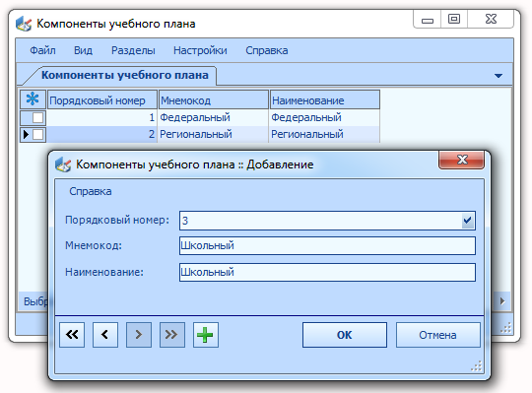Viewport: 532px width, 393px height.
Task: Close the Добавление dialog with red X
Action: [462, 160]
